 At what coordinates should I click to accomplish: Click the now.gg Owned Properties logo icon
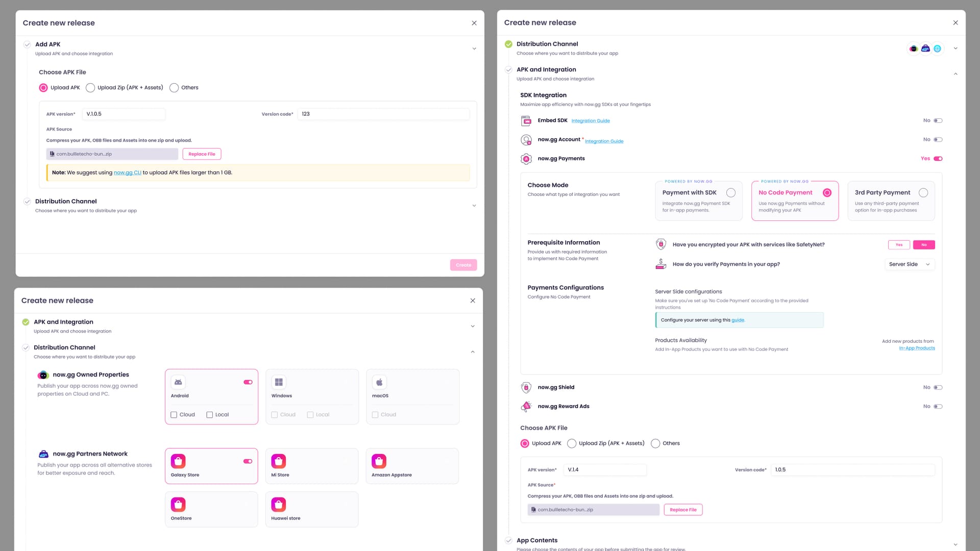(x=43, y=375)
